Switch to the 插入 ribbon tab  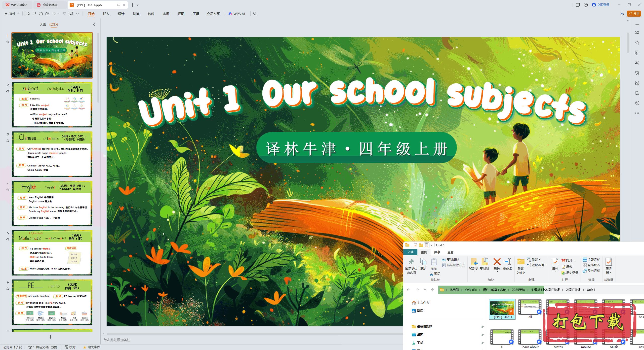tap(106, 14)
